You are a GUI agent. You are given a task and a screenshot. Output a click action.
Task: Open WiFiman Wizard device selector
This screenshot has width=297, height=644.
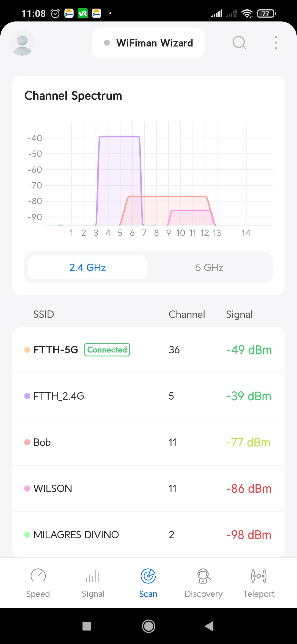pos(148,43)
